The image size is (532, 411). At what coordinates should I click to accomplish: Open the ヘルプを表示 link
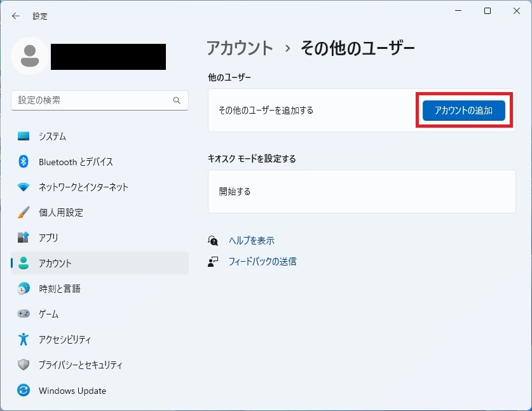click(252, 241)
